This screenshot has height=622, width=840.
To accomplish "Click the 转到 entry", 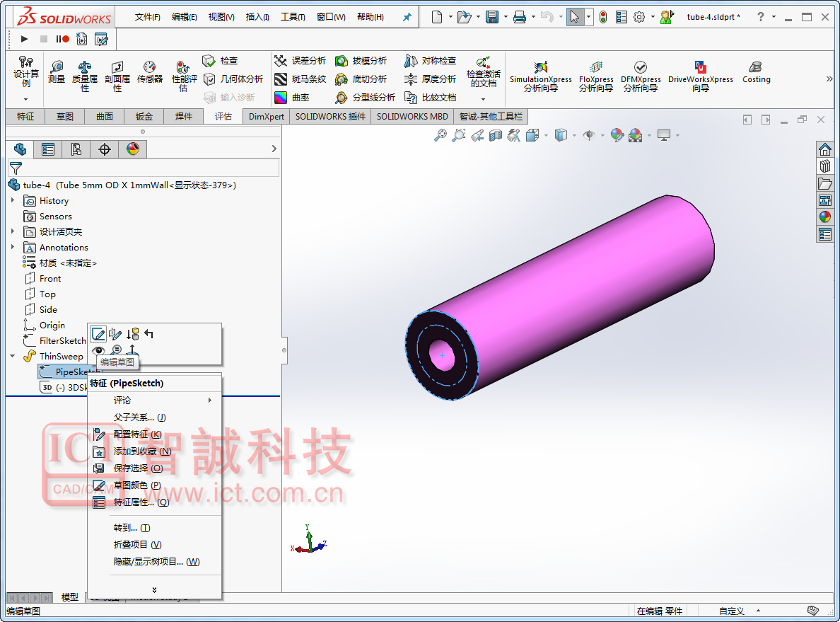I will [x=154, y=528].
